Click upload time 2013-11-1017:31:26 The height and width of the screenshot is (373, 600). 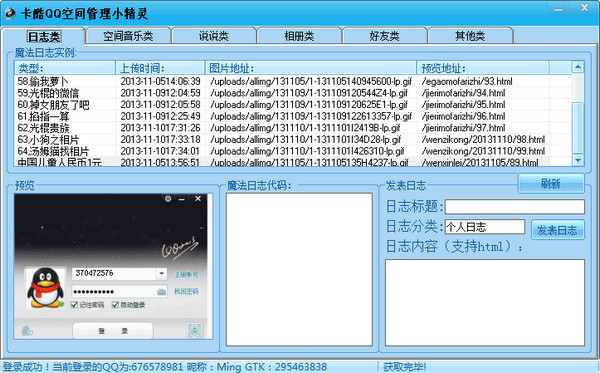click(x=160, y=128)
